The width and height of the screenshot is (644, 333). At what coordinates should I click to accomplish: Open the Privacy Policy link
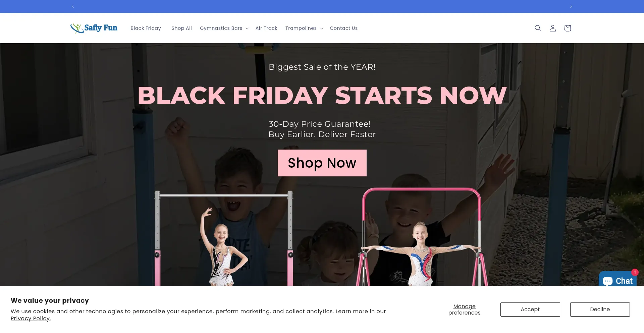(x=31, y=319)
